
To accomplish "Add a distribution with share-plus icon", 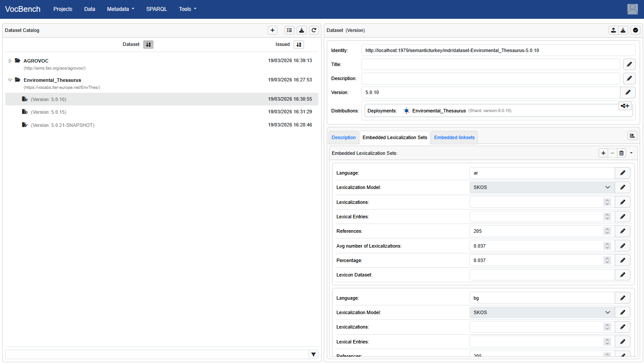I will [x=625, y=106].
